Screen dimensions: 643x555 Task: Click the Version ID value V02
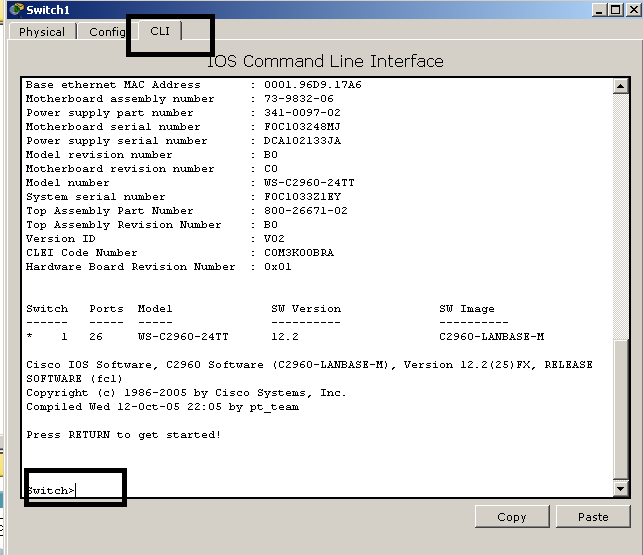point(274,239)
